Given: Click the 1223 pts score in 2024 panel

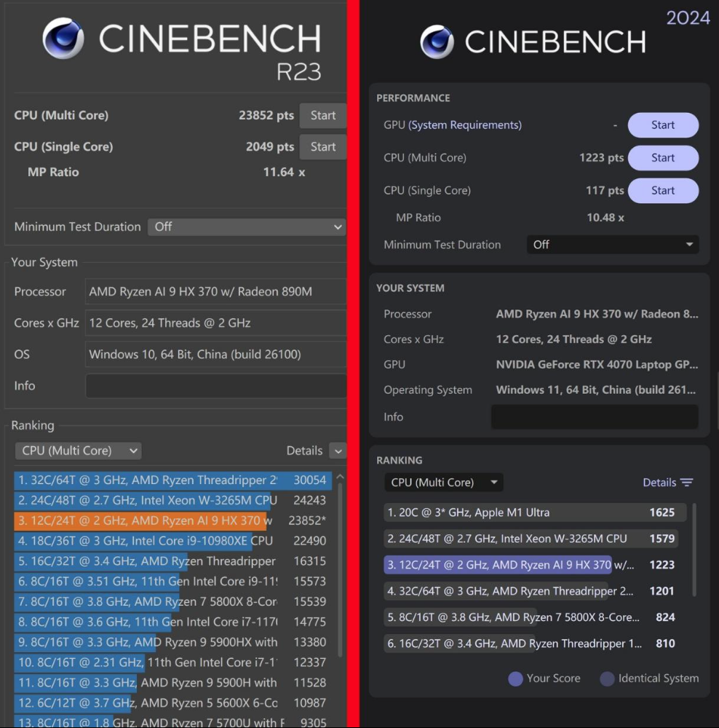Looking at the screenshot, I should pos(602,158).
